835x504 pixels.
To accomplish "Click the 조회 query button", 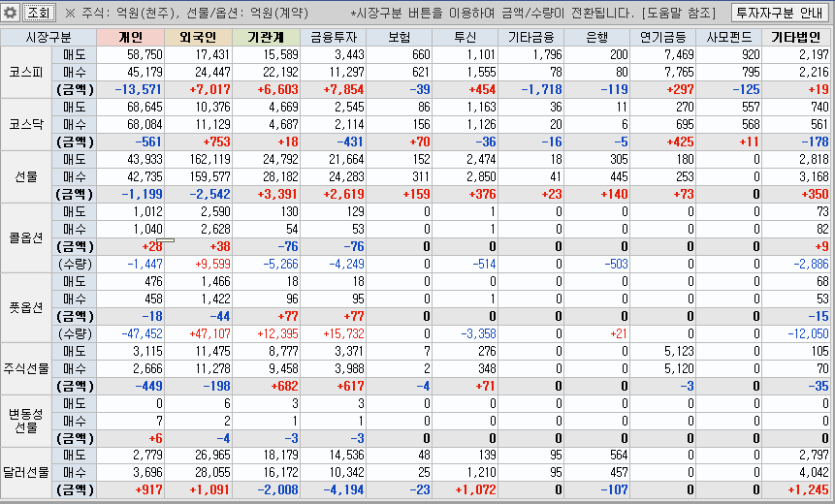I will point(39,13).
